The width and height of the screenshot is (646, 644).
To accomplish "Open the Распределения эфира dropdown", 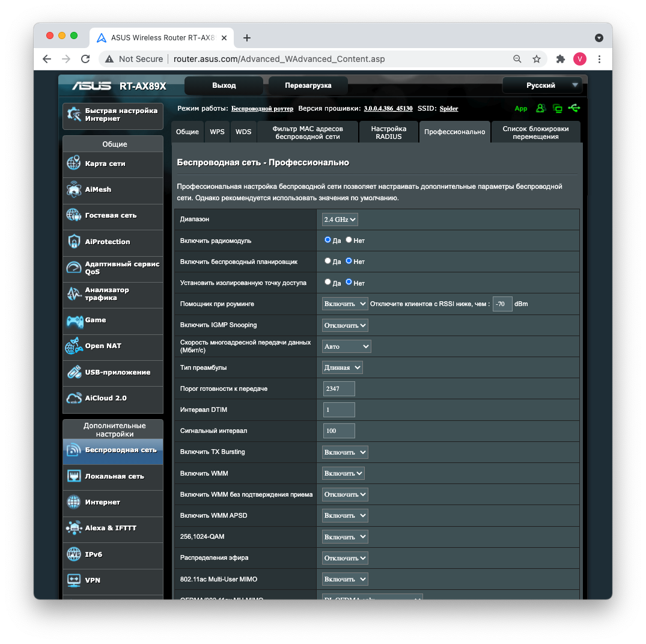I will pyautogui.click(x=345, y=558).
